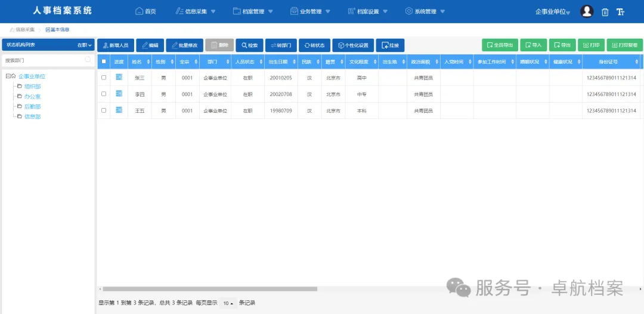This screenshot has width=644, height=314.
Task: Check the checkbox for 王五 row
Action: point(104,110)
